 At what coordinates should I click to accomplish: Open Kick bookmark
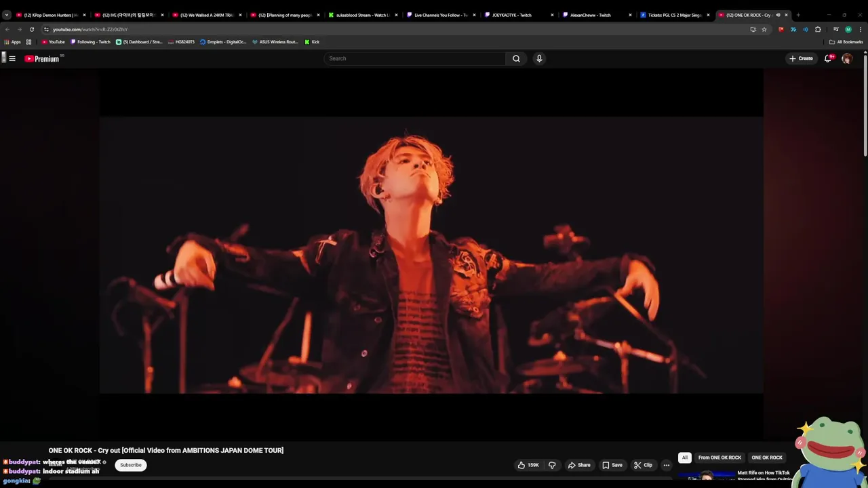[x=312, y=42]
